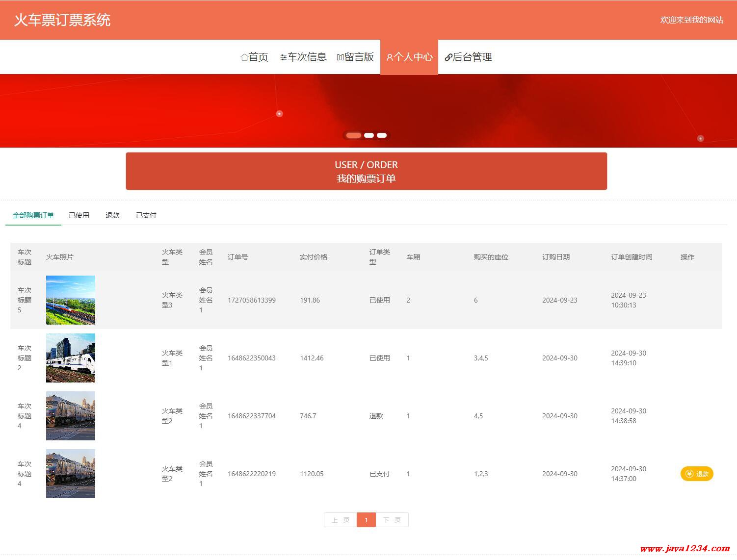Click the link icon beside 后台管理
The width and height of the screenshot is (737, 560).
tap(448, 57)
